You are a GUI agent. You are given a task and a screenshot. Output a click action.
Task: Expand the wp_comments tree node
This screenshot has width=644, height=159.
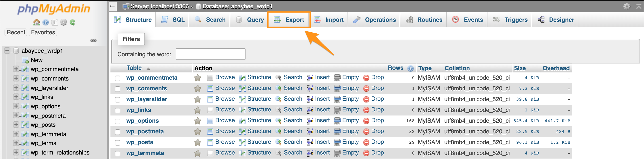pyautogui.click(x=16, y=78)
